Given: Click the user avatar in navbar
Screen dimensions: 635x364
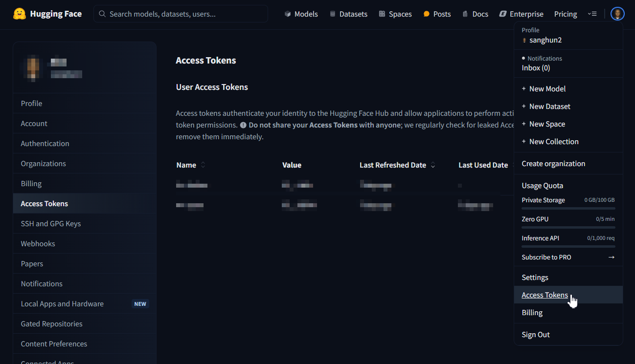Looking at the screenshot, I should [x=617, y=14].
